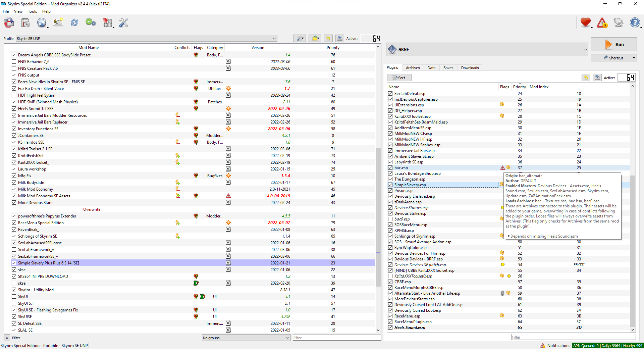This screenshot has width=644, height=349.
Task: Open the No groups dropdown
Action: tap(246, 338)
